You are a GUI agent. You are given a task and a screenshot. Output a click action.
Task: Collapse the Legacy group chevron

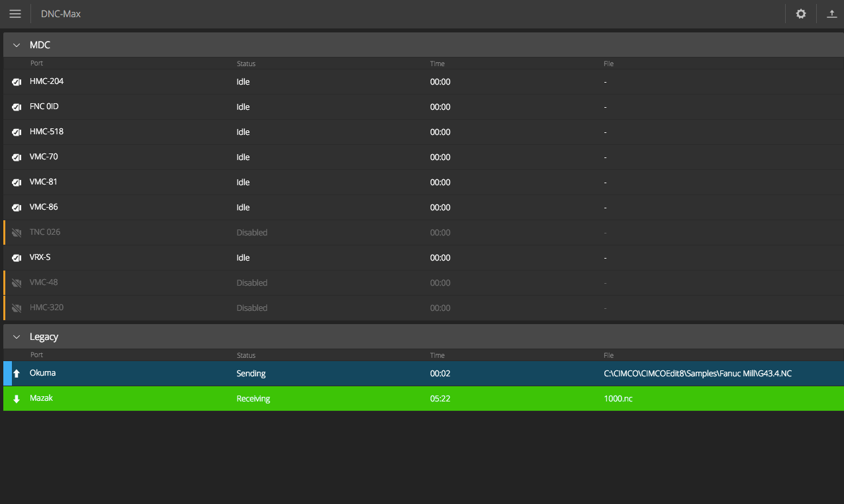pyautogui.click(x=17, y=337)
